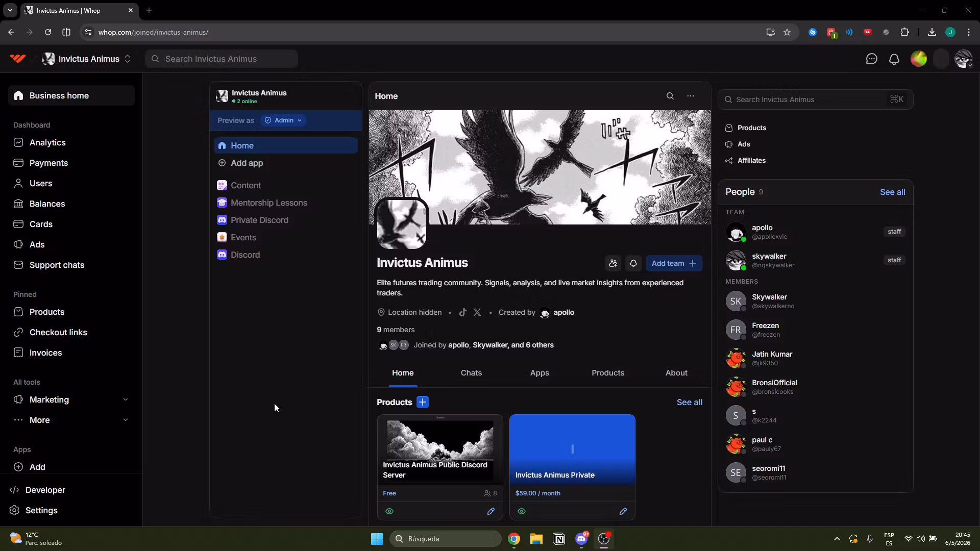Add a new product with plus icon
This screenshot has width=980, height=551.
pos(423,402)
